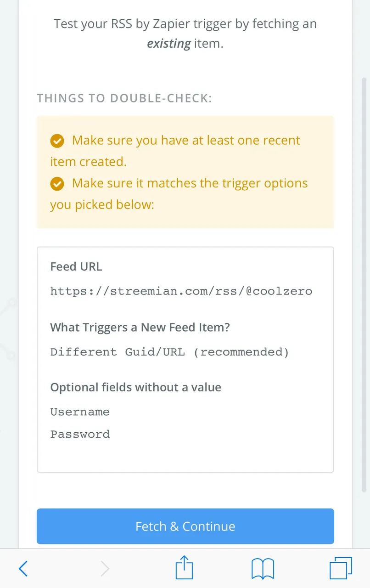The image size is (370, 588).
Task: Select the Feed URL streemian.com value
Action: [181, 291]
